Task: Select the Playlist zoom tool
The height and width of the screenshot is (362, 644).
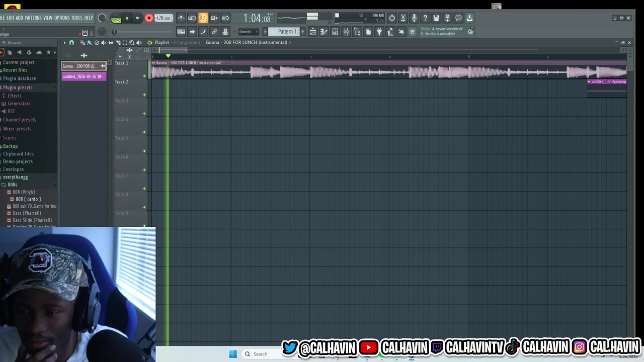Action: coord(132,43)
